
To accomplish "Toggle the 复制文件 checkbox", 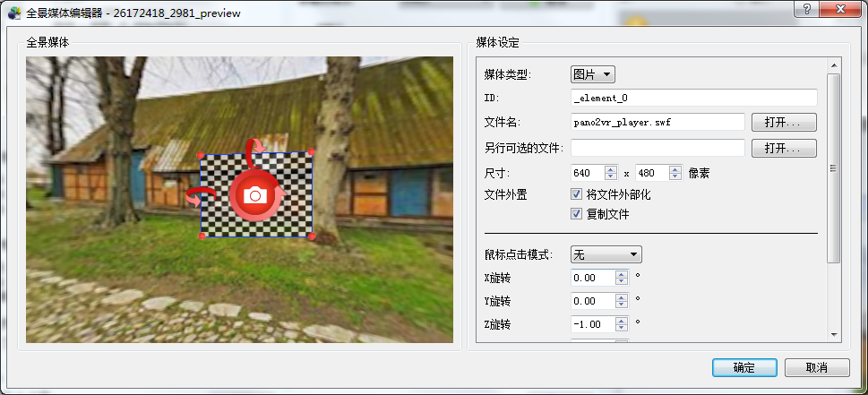I will 577,213.
